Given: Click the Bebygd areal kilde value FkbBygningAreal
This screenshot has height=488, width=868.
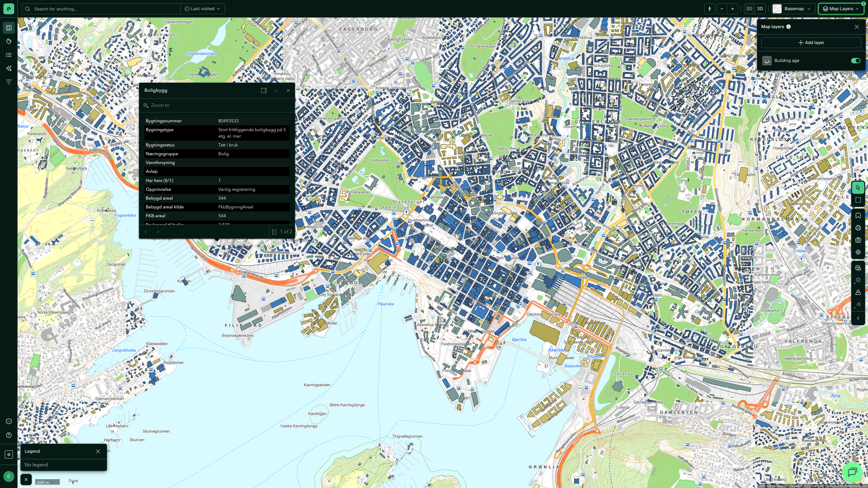Looking at the screenshot, I should click(236, 207).
